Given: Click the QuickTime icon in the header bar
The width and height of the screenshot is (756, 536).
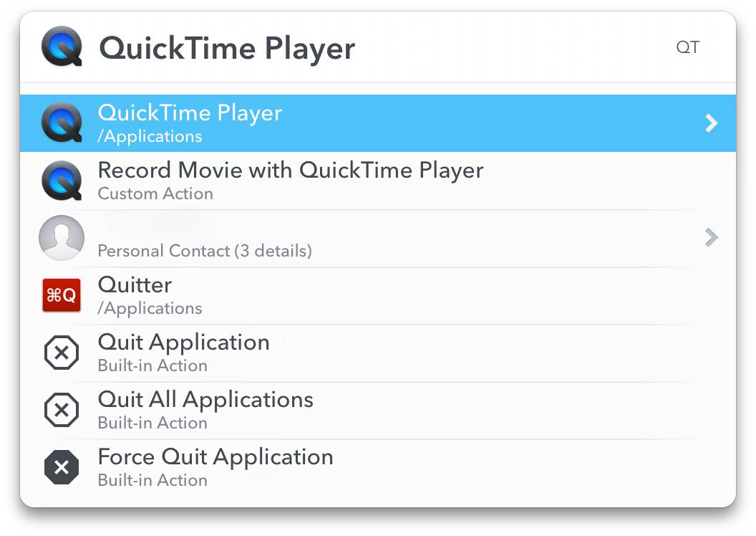Looking at the screenshot, I should (x=62, y=47).
